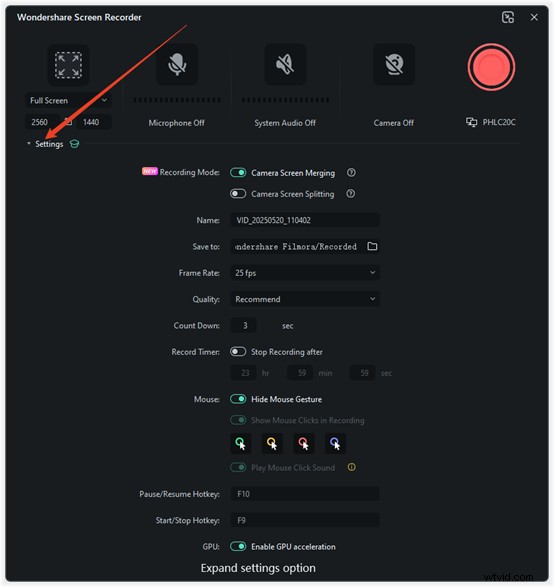Open the Frame Rate 25 fps dropdown
The image size is (554, 587).
(305, 273)
